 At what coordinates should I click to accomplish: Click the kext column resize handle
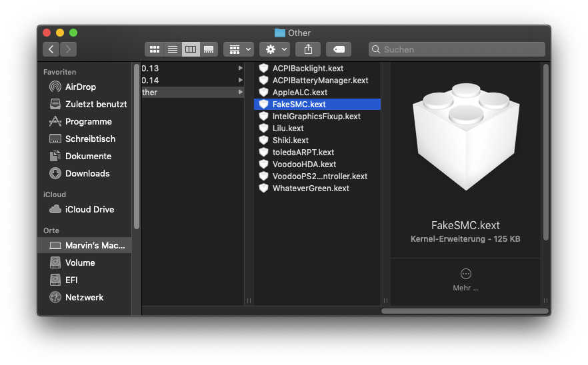(385, 300)
